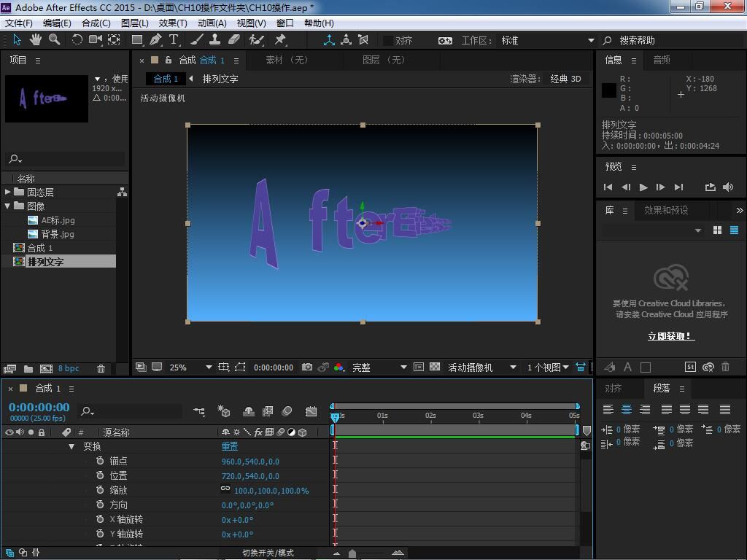Toggle the transparency grid button in viewer
The image size is (747, 560).
435,367
